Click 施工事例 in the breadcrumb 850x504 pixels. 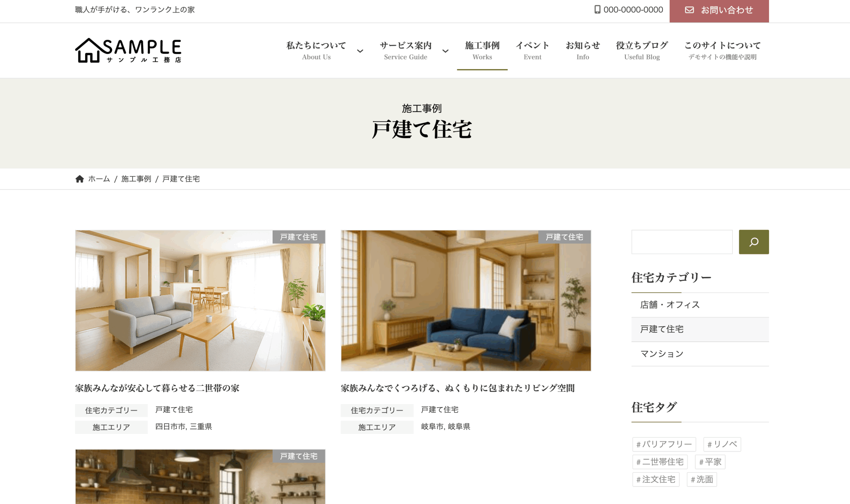coord(136,179)
